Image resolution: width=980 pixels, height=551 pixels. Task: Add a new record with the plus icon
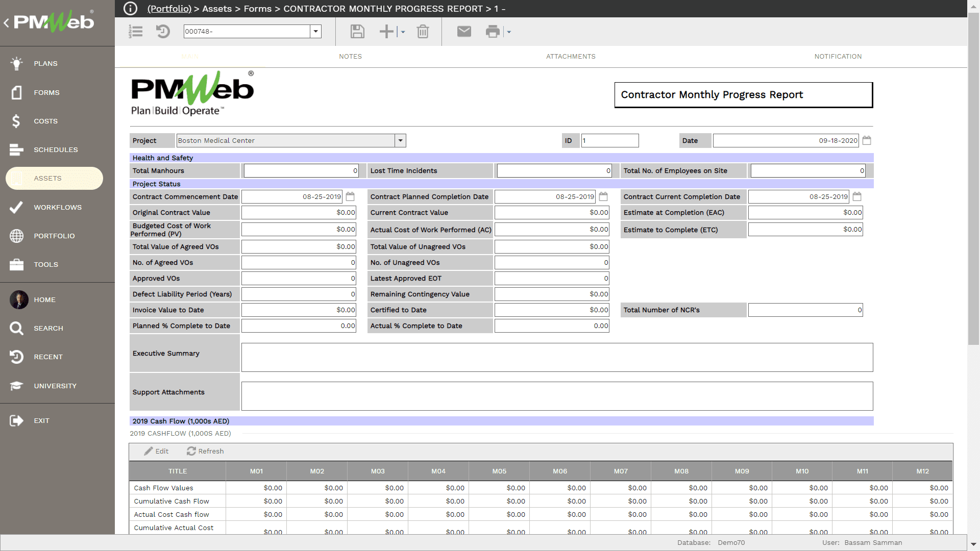[x=386, y=31]
